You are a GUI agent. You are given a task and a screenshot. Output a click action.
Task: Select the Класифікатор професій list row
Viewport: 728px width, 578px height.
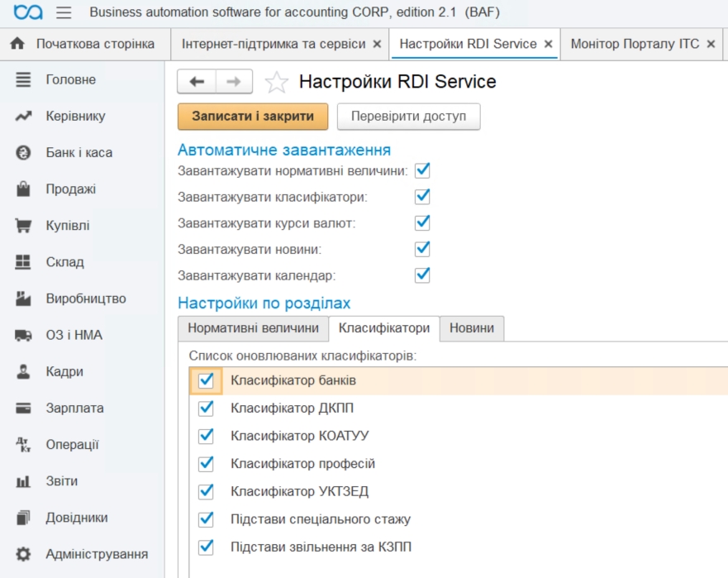[x=302, y=464]
